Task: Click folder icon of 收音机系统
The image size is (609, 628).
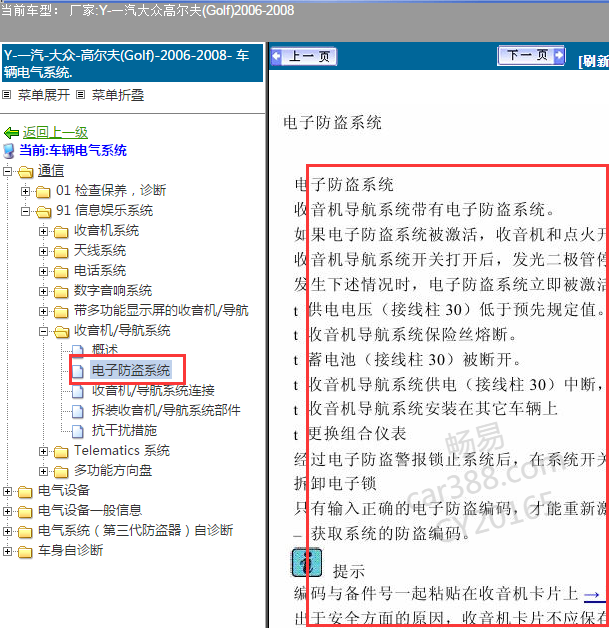Action: coord(61,231)
